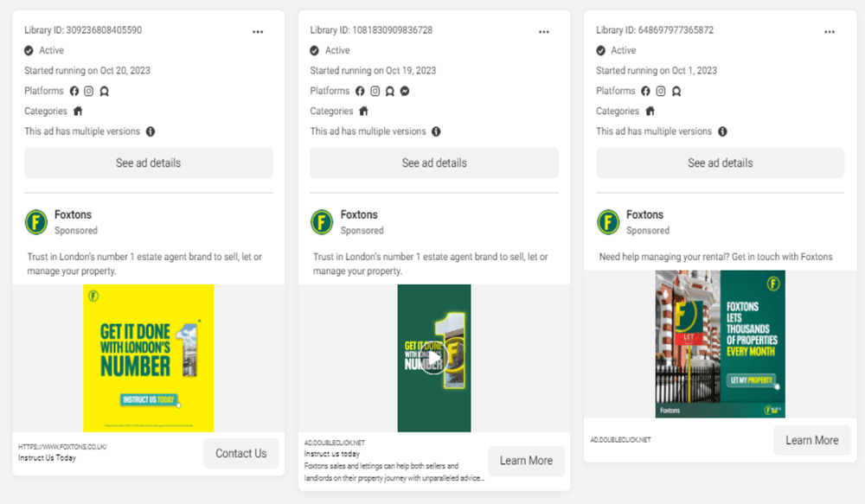This screenshot has height=504, width=865.
Task: Click the Active status checkmark in the third ad
Action: point(601,50)
